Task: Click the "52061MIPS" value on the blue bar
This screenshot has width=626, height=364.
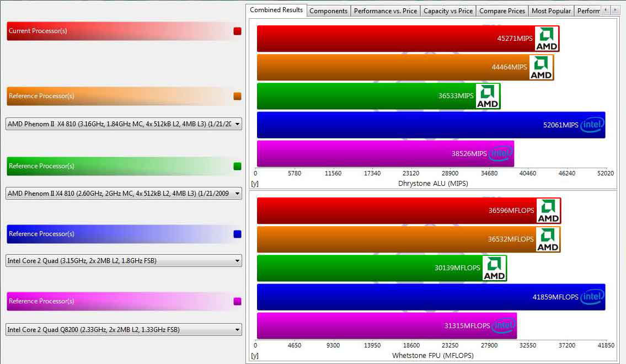Action: coord(560,125)
